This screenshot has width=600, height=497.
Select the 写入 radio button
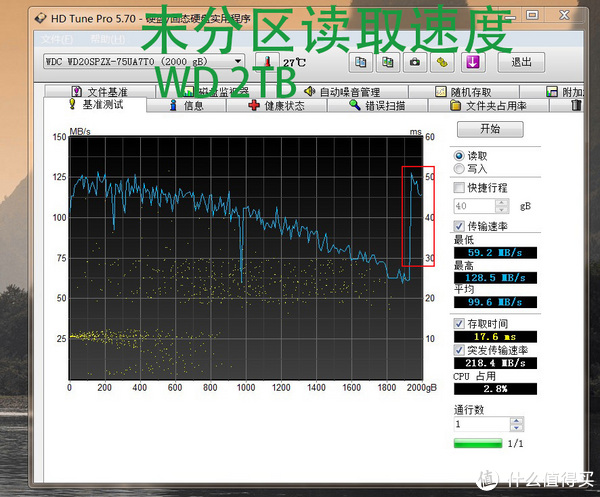pyautogui.click(x=459, y=168)
